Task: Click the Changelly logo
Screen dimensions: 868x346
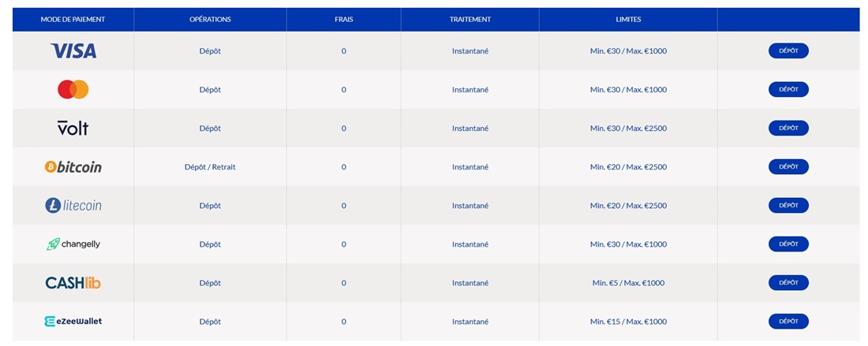Action: tap(73, 244)
